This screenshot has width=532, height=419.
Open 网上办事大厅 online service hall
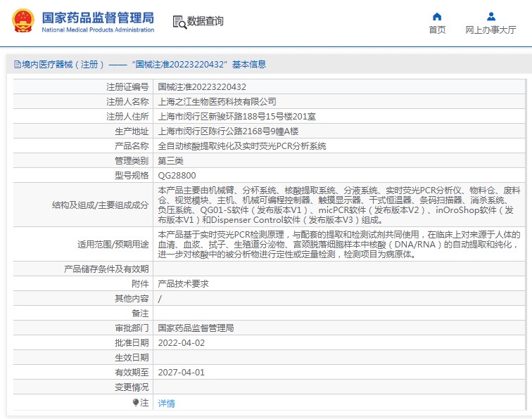coord(490,30)
